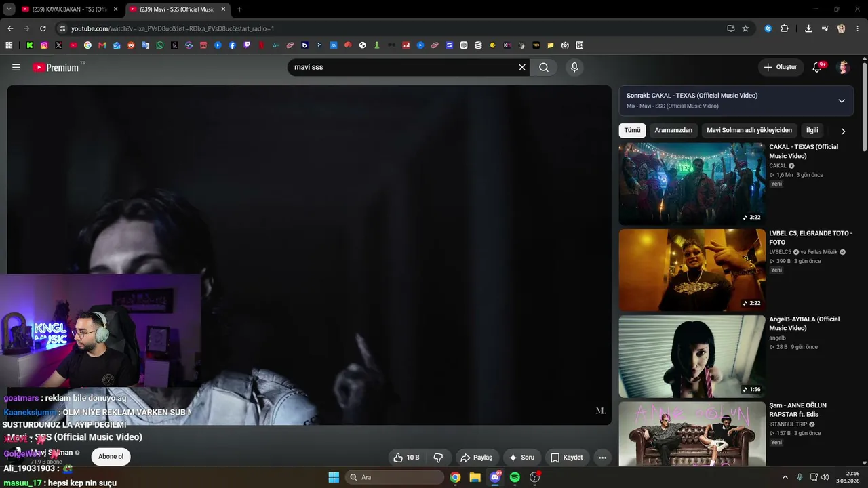868x488 pixels.
Task: Open the YouTube account avatar menu
Action: point(844,67)
